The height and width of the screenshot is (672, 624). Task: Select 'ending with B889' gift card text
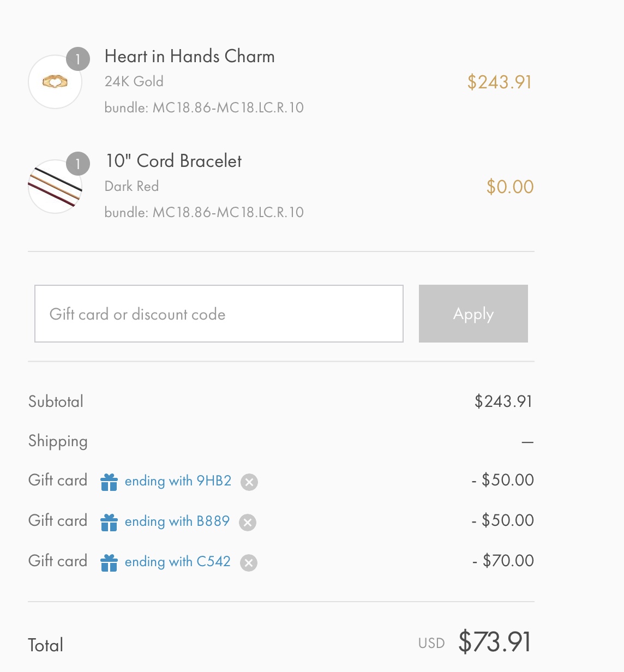tap(177, 521)
